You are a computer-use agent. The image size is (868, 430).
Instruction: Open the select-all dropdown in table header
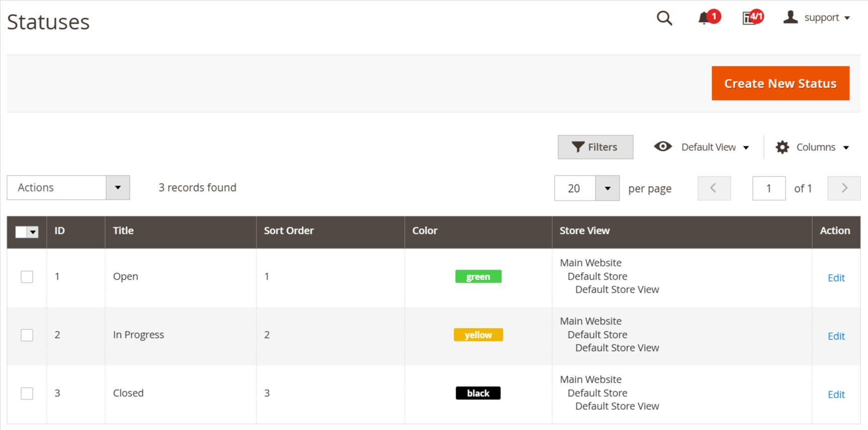pos(33,232)
